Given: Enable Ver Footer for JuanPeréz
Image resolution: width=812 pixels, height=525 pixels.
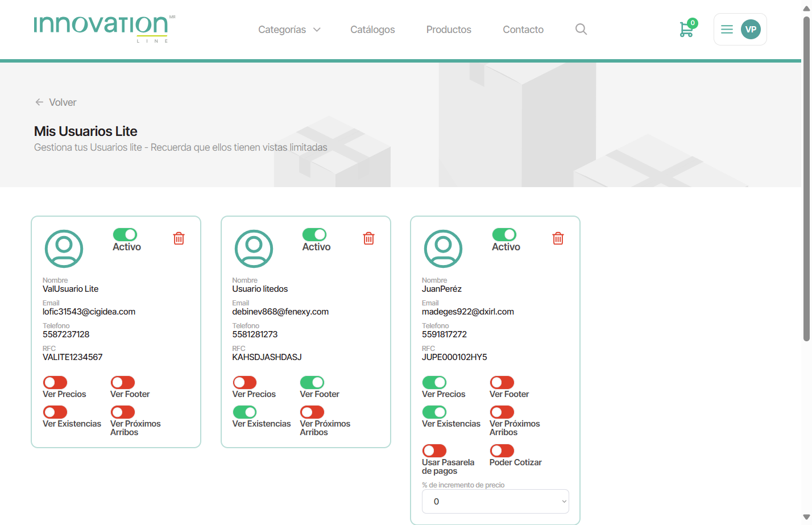Looking at the screenshot, I should pyautogui.click(x=502, y=382).
